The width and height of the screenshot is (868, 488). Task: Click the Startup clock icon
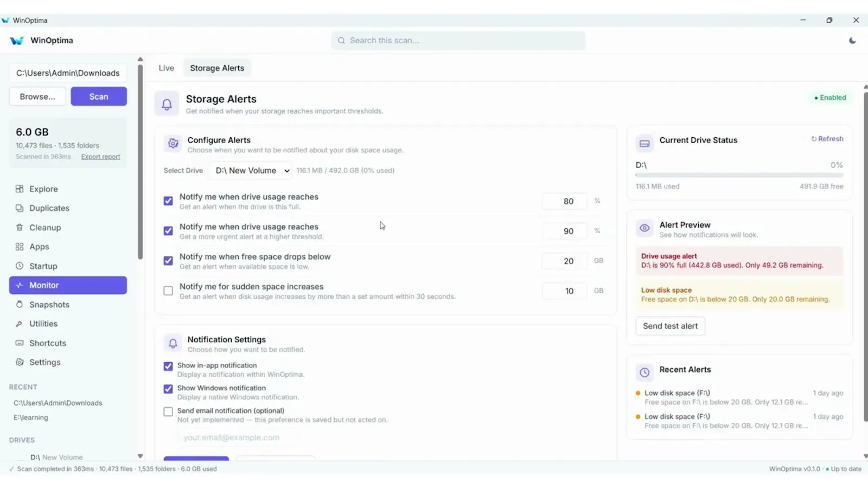click(x=20, y=266)
